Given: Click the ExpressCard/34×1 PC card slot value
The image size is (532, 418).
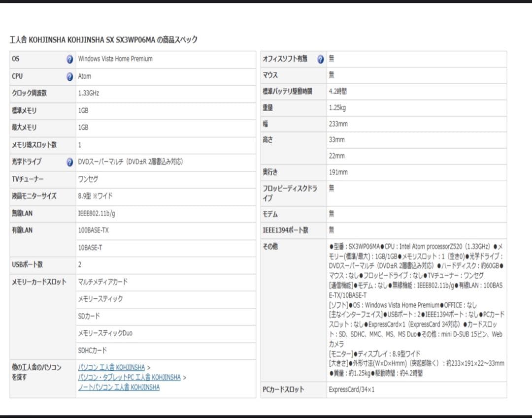Looking at the screenshot, I should [352, 388].
